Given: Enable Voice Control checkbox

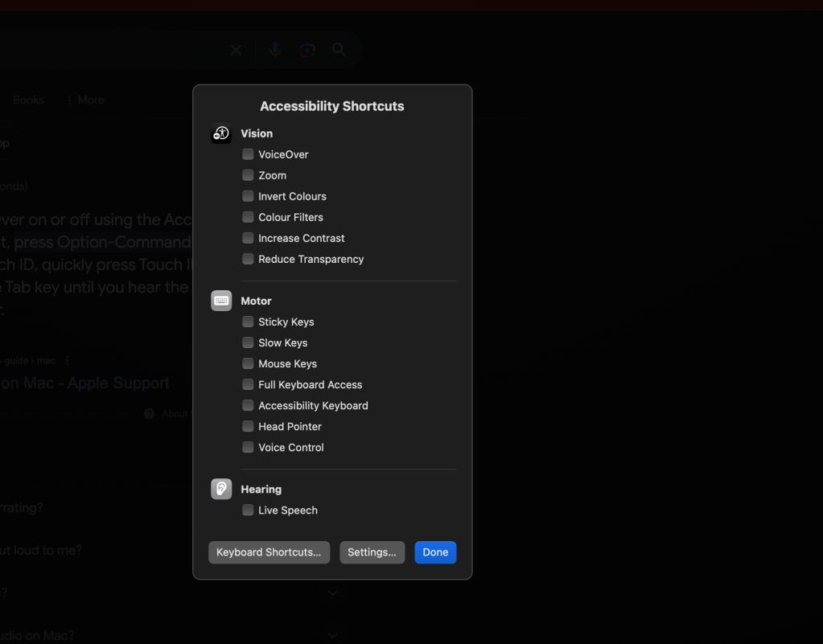Looking at the screenshot, I should pyautogui.click(x=248, y=447).
